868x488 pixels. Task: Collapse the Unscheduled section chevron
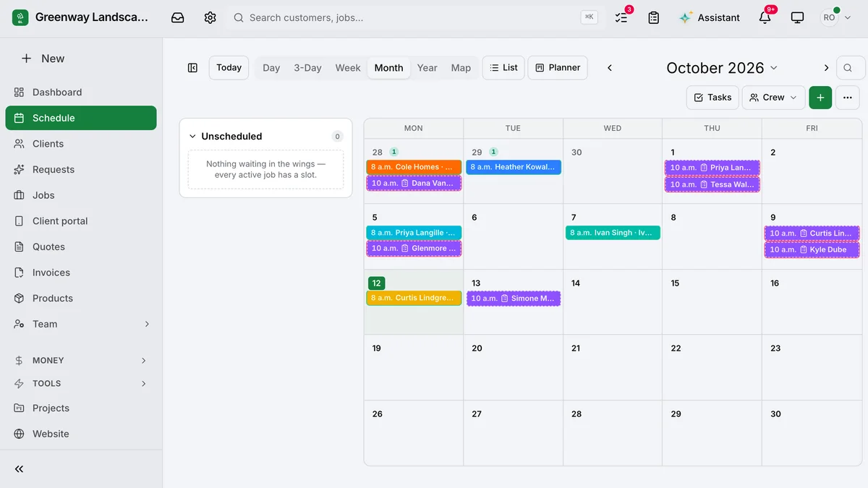click(192, 136)
